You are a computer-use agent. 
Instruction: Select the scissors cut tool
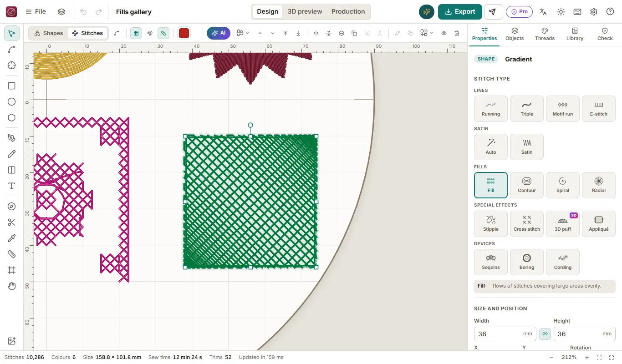(x=12, y=222)
